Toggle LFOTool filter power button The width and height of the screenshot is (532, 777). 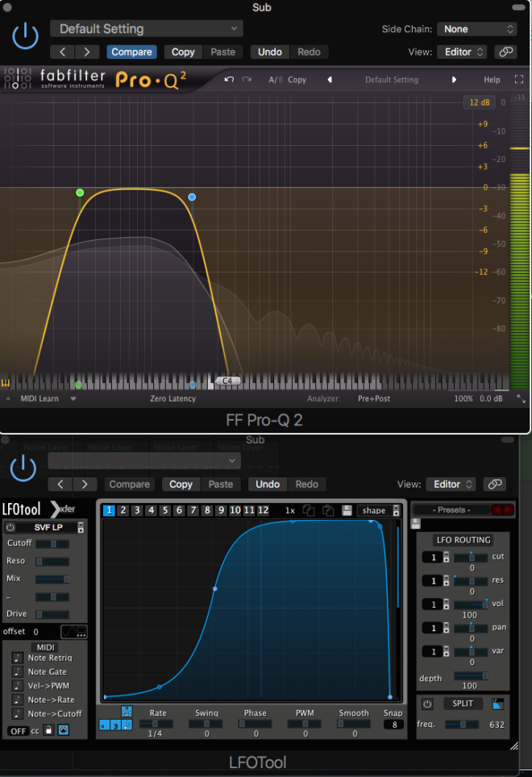(x=10, y=527)
